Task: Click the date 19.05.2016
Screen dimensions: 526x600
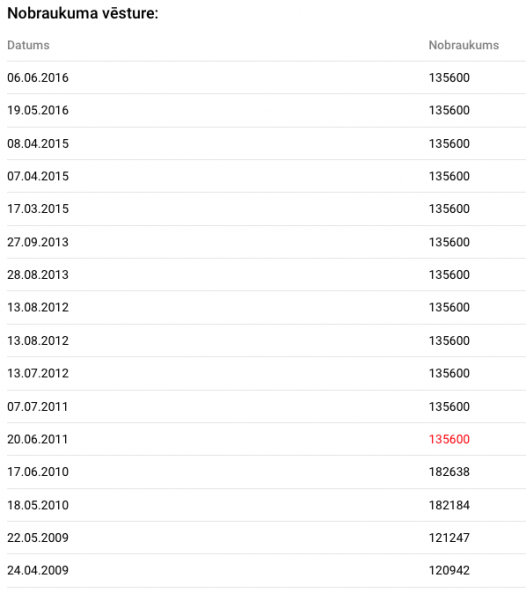Action: tap(38, 110)
